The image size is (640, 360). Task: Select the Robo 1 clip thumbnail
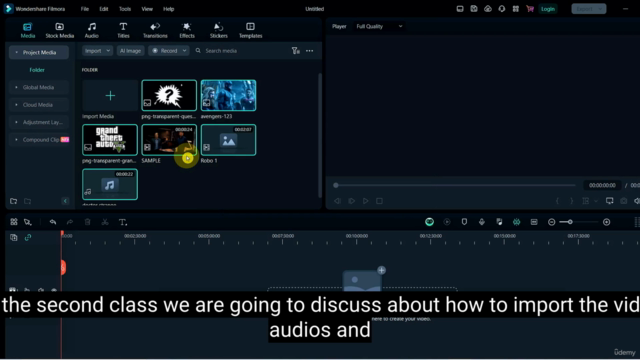tap(228, 140)
